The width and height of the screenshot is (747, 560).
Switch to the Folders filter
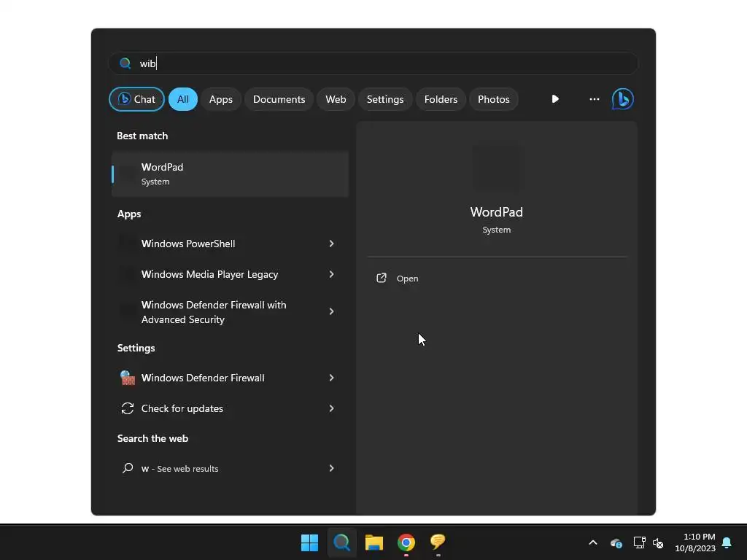click(x=441, y=99)
